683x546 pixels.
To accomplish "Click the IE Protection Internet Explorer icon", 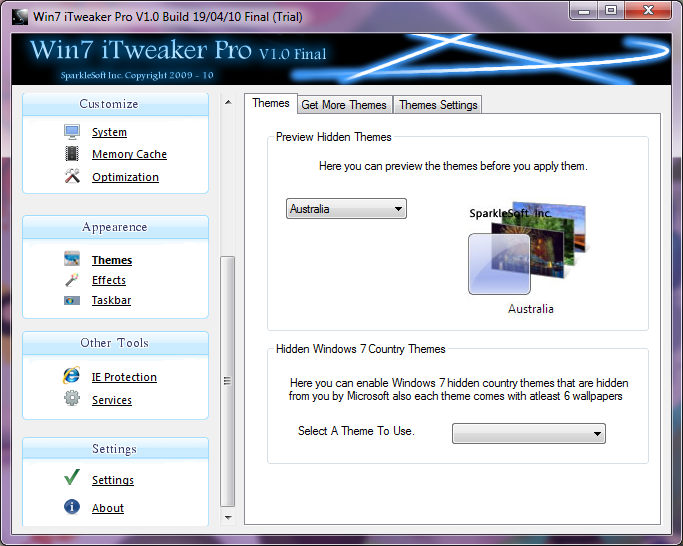I will point(71,376).
